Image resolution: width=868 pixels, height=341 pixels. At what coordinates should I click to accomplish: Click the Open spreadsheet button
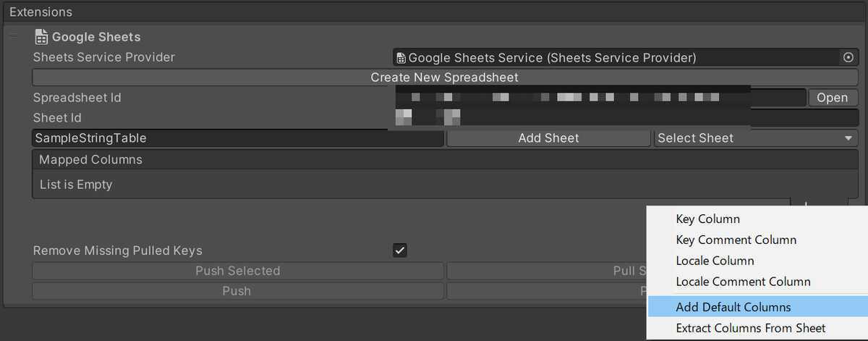click(x=833, y=98)
